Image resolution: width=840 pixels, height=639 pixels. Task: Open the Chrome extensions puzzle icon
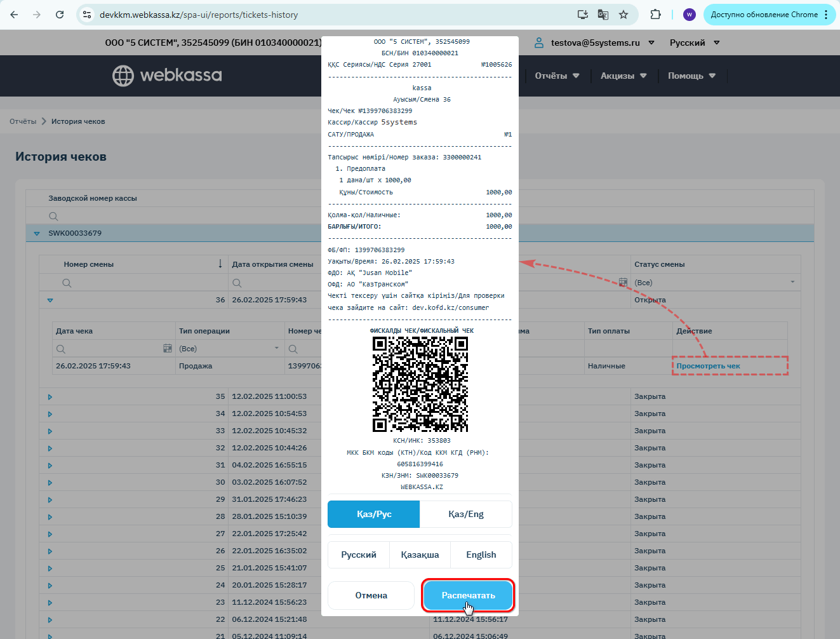point(655,15)
